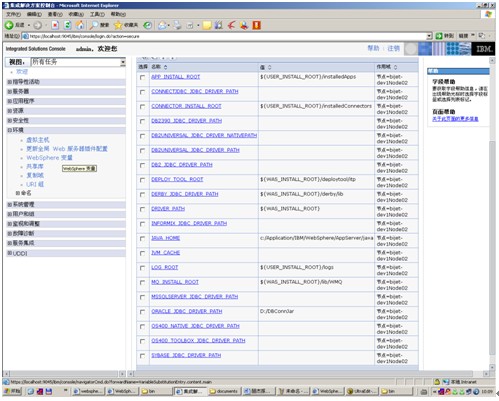Image resolution: width=499 pixels, height=401 pixels.
Task: Expand the 系统管理 tree node
Action: coord(10,204)
